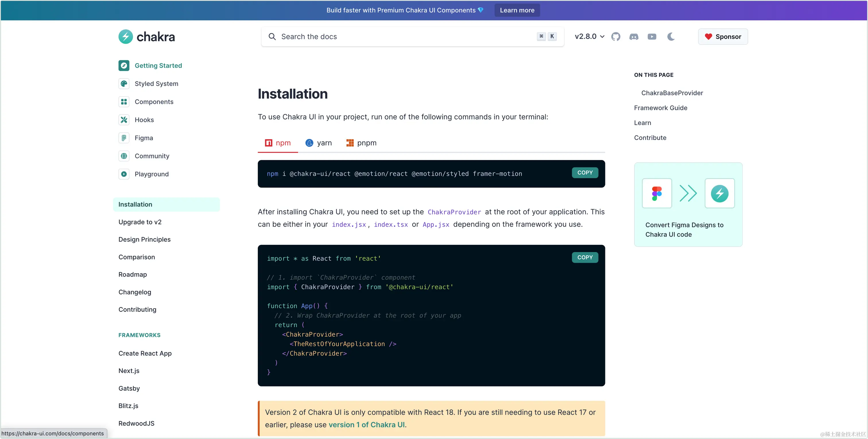868x439 pixels.
Task: Switch to the yarn tab
Action: pyautogui.click(x=318, y=143)
